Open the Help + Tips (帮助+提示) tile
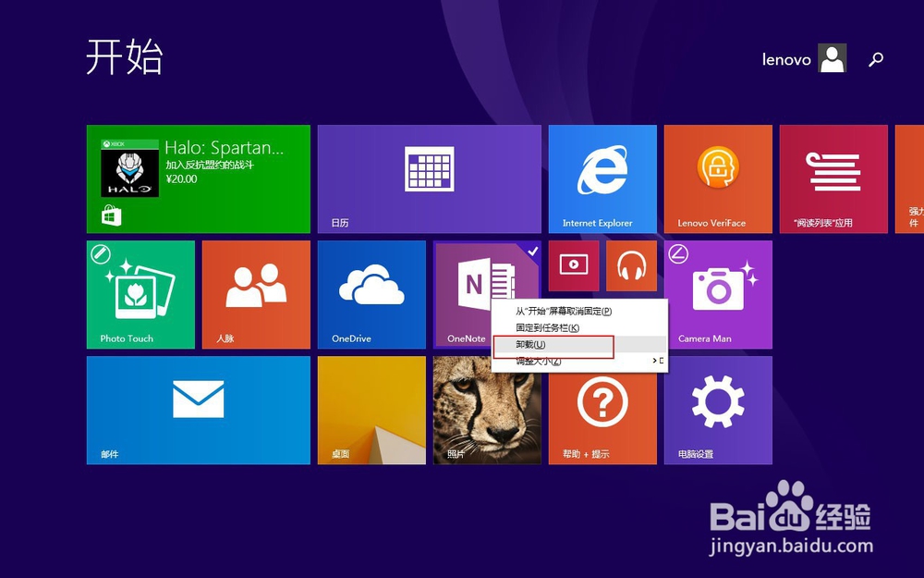This screenshot has height=578, width=924. [602, 410]
